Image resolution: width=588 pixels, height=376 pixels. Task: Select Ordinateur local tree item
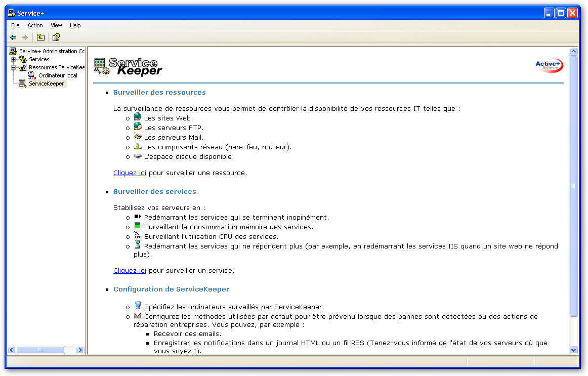point(58,75)
